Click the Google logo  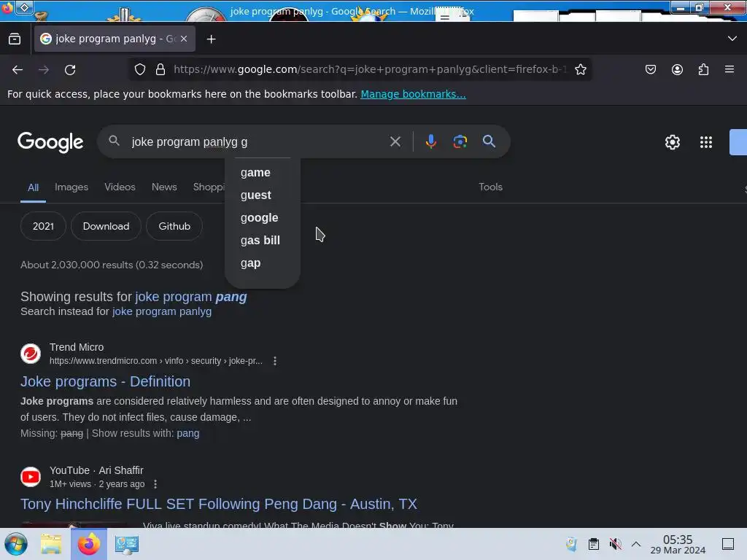50,142
